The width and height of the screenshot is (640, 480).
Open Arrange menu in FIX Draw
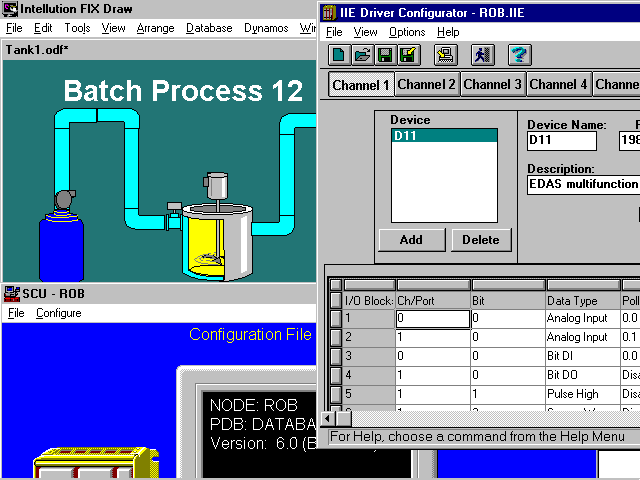point(155,28)
